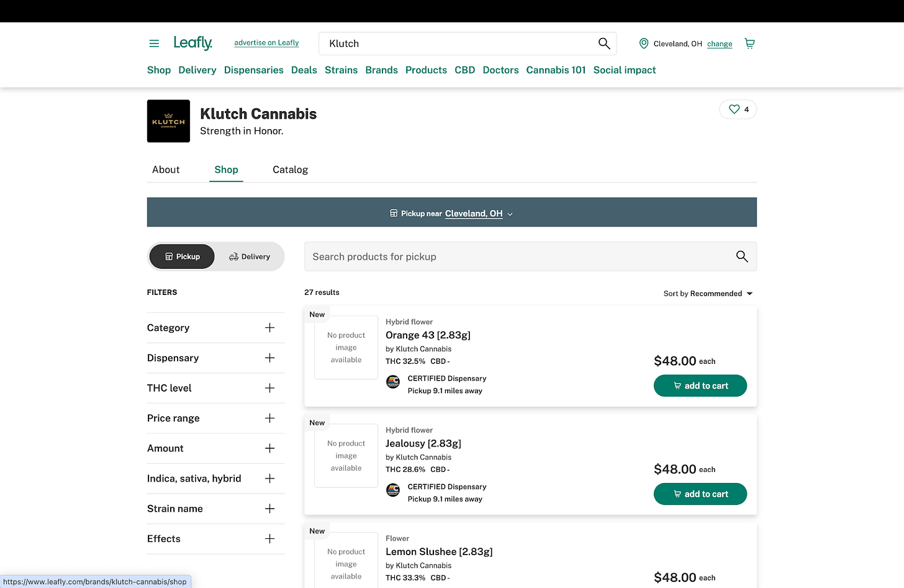Screen dimensions: 904x588
Task: Click Lemon Slushee product image placeholder
Action: [346, 560]
